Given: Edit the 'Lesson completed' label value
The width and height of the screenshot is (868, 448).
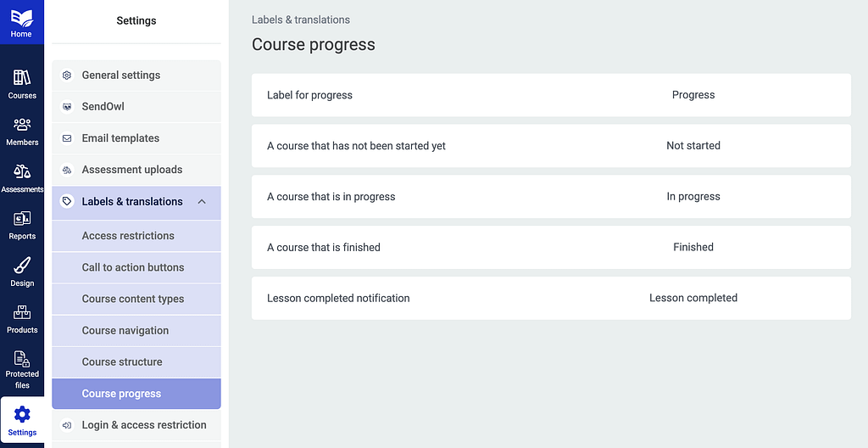Looking at the screenshot, I should coord(693,299).
